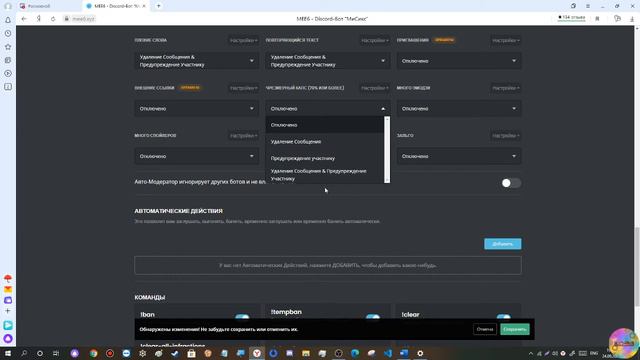
Task: Open the Zalgo action dropdown
Action: click(x=459, y=156)
